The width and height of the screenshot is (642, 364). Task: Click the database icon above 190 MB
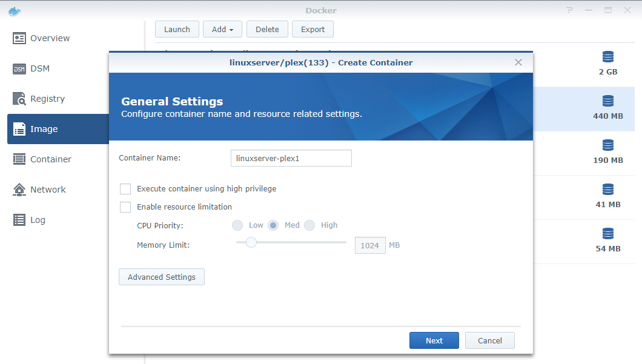pyautogui.click(x=608, y=145)
